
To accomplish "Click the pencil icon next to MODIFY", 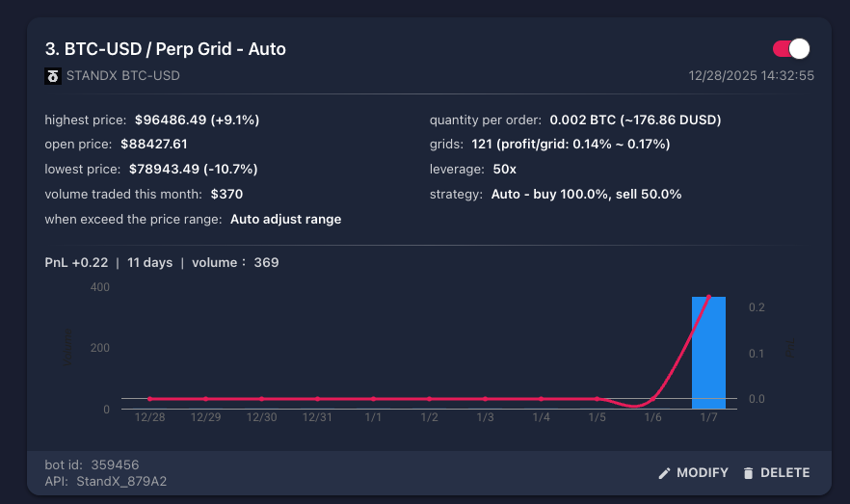I will point(663,473).
